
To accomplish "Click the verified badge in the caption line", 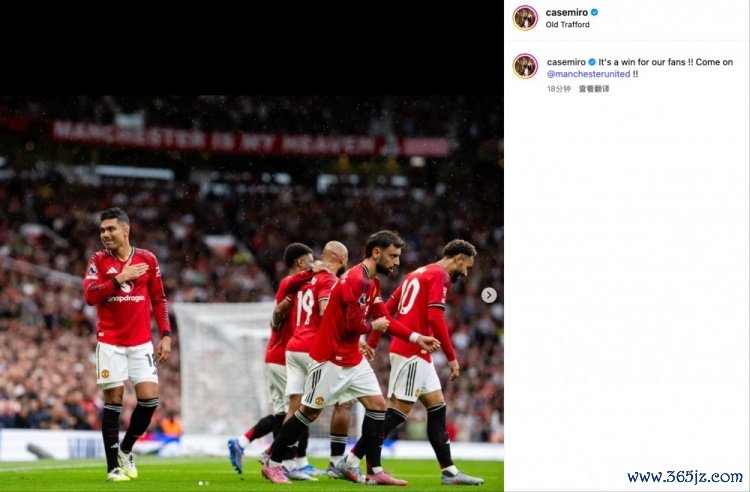I will [x=592, y=62].
